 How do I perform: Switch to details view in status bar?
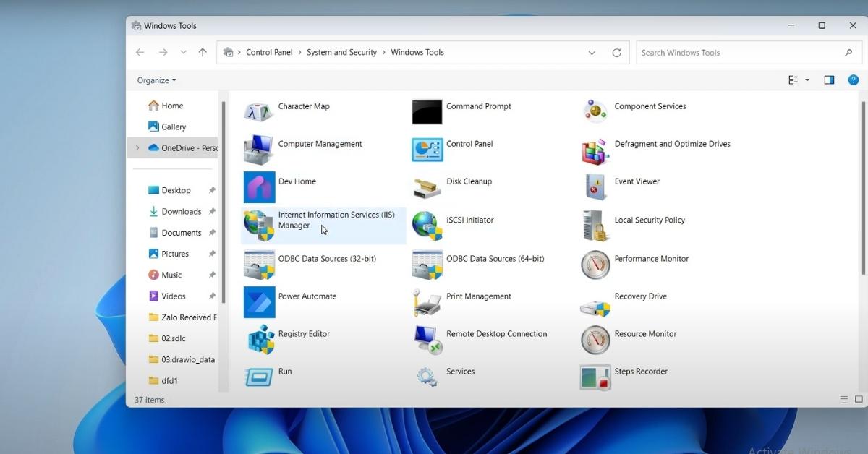[x=843, y=400]
